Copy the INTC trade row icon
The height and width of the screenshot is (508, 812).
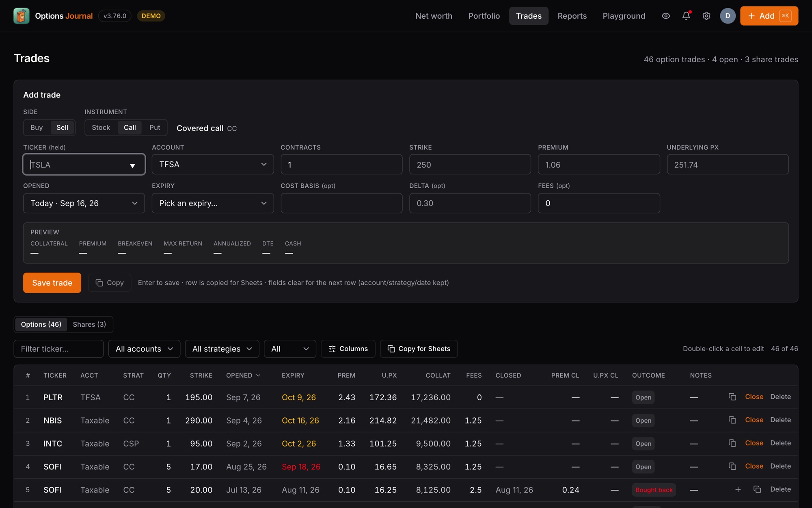point(732,443)
